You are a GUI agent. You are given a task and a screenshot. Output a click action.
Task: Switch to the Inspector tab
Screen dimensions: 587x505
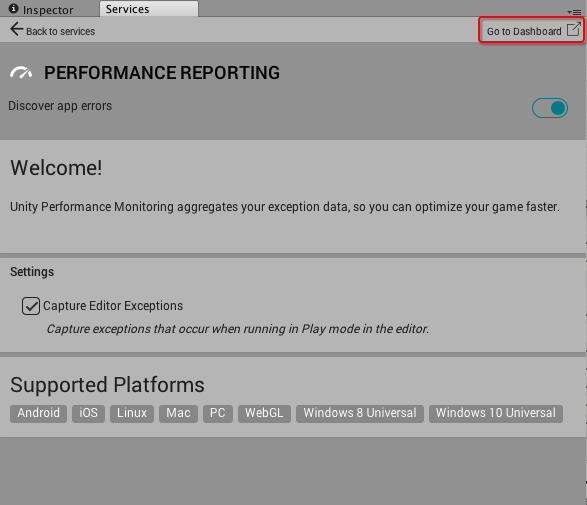pos(41,9)
